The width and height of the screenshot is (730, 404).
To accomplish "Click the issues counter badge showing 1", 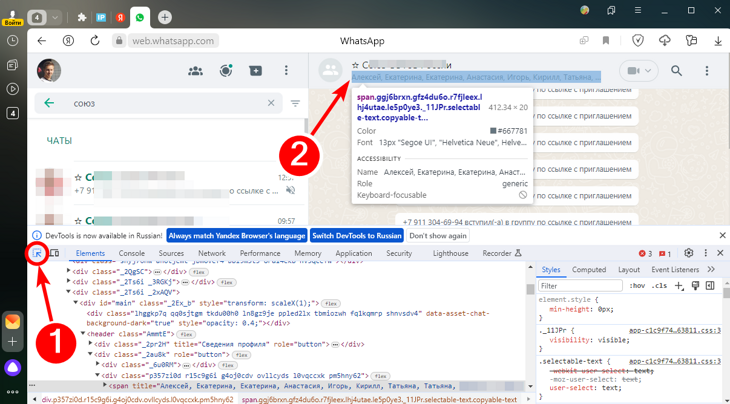I will [x=665, y=254].
